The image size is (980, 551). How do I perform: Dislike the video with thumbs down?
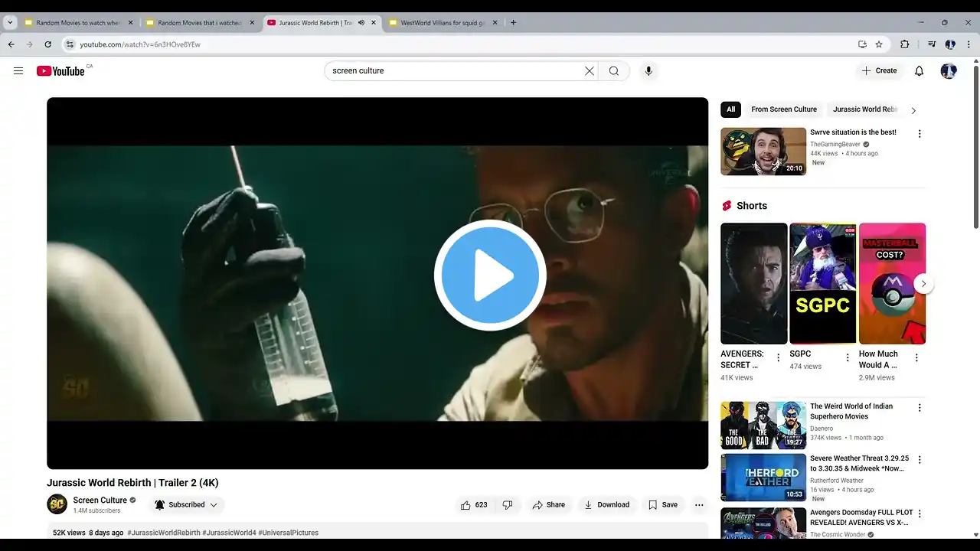[508, 504]
